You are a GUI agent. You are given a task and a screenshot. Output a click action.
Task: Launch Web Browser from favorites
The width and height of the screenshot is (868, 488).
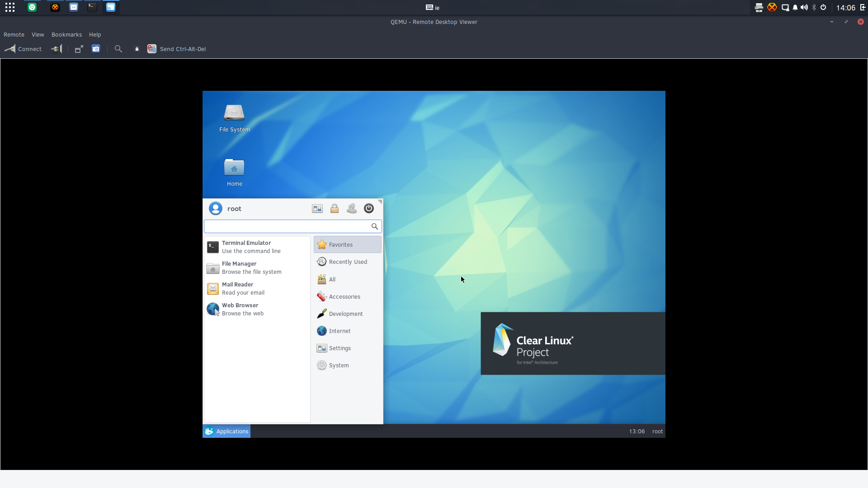[257, 310]
